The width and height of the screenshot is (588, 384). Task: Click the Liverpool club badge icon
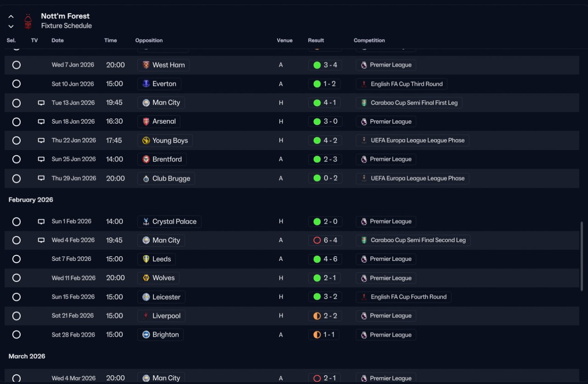pos(146,316)
